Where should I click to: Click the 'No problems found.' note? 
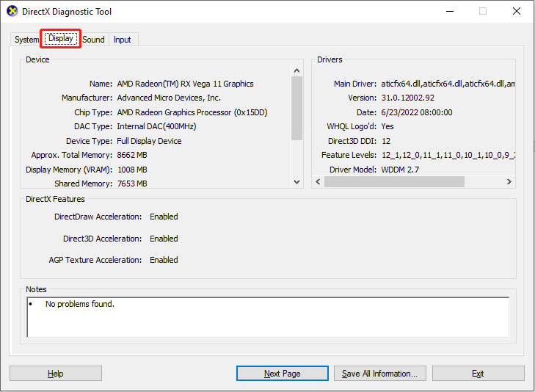[x=80, y=304]
